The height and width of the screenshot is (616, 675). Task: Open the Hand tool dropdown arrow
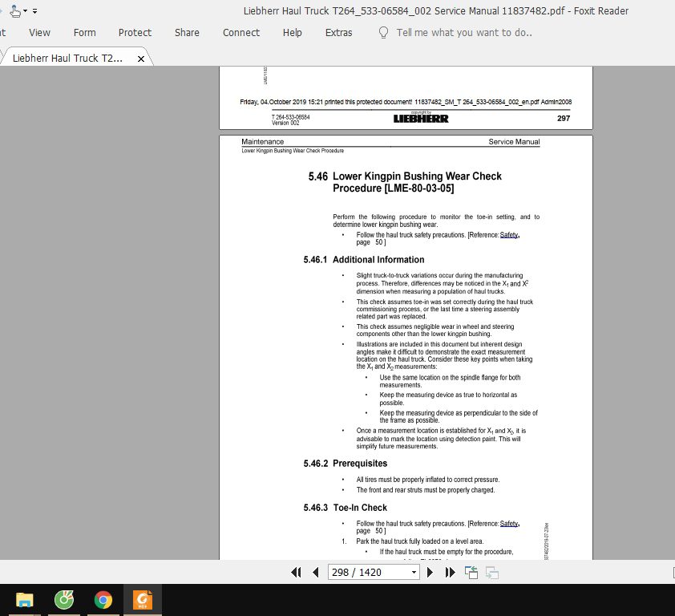(25, 11)
